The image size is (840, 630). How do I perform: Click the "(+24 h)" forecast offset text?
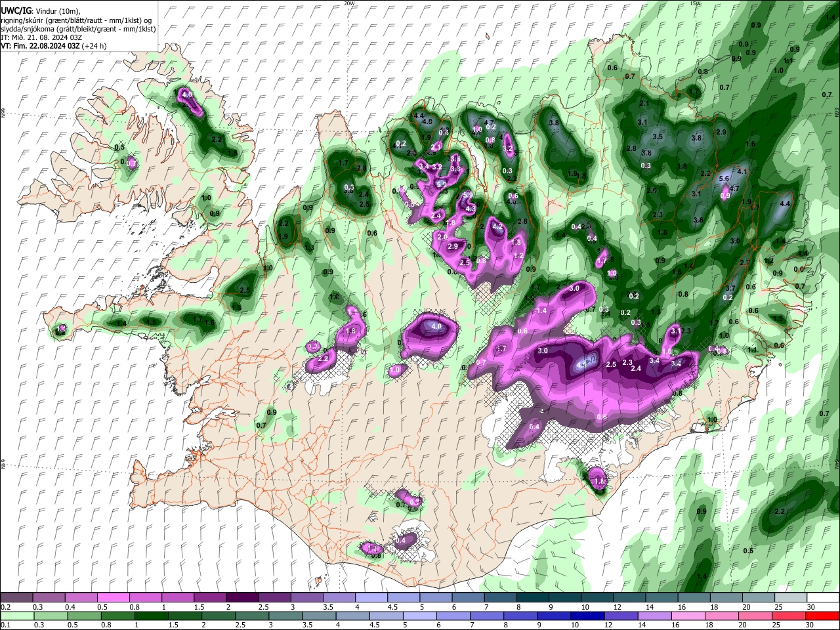coord(95,46)
